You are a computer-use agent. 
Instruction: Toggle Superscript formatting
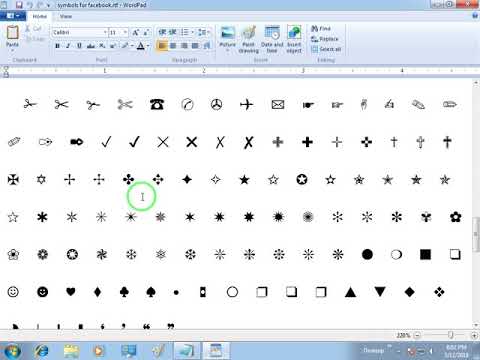tap(113, 46)
